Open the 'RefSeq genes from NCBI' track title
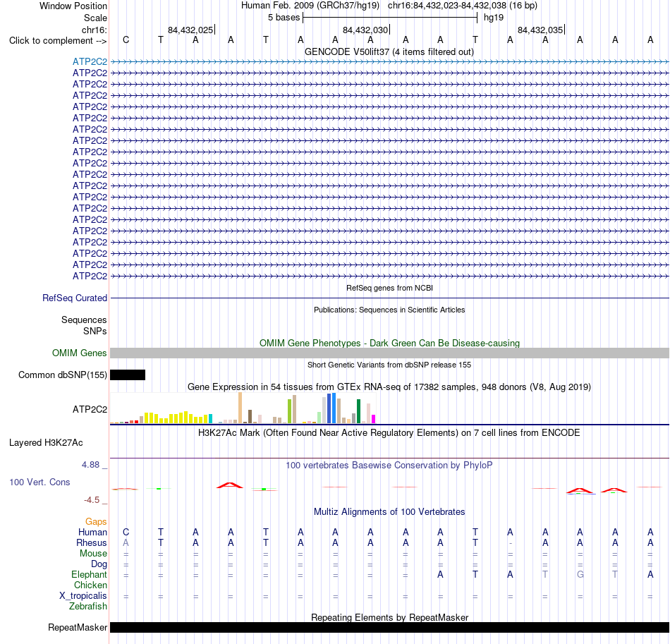 [x=389, y=288]
